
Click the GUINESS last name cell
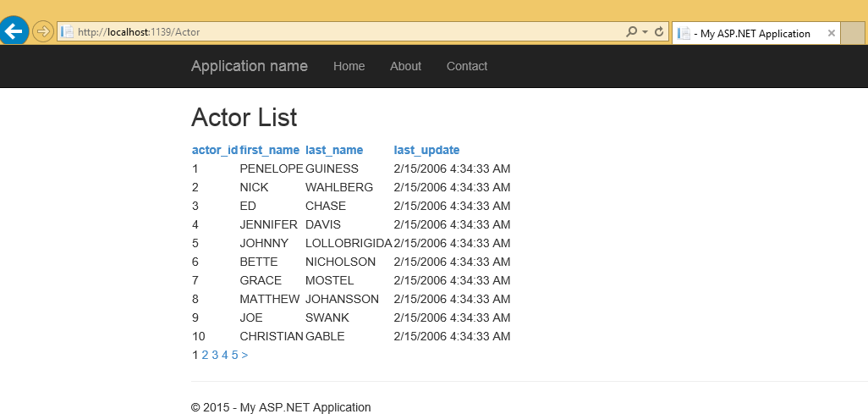332,168
